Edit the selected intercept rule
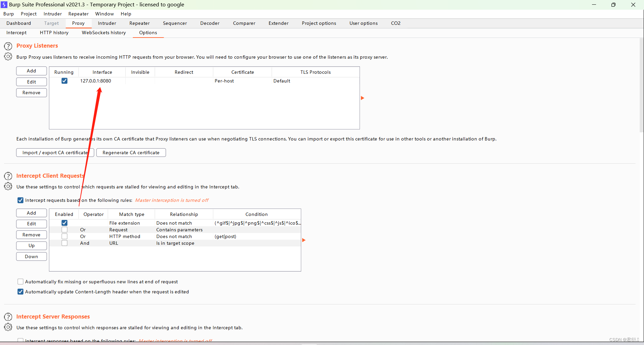 click(32, 224)
